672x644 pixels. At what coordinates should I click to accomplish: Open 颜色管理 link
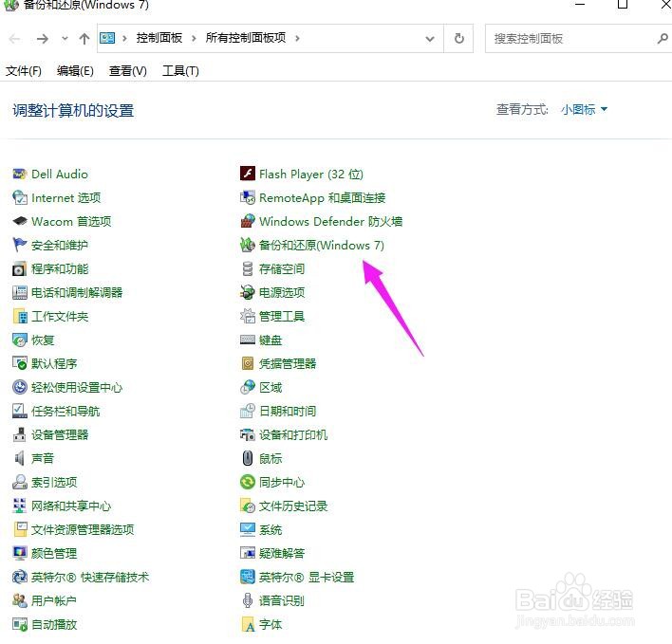pos(54,553)
